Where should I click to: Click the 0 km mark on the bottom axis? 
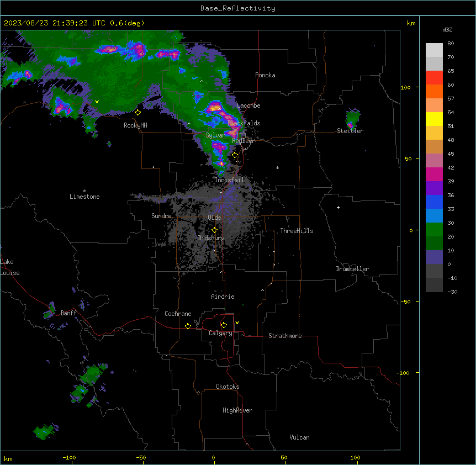click(213, 458)
